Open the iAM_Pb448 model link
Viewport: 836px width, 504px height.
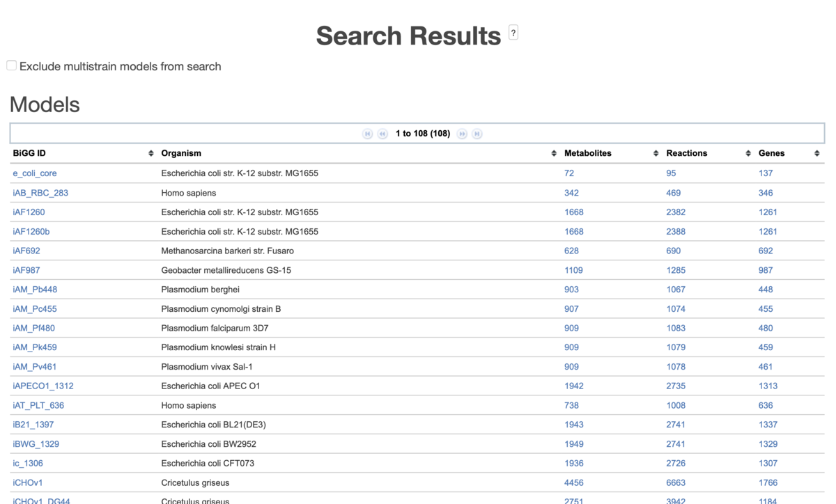point(35,290)
